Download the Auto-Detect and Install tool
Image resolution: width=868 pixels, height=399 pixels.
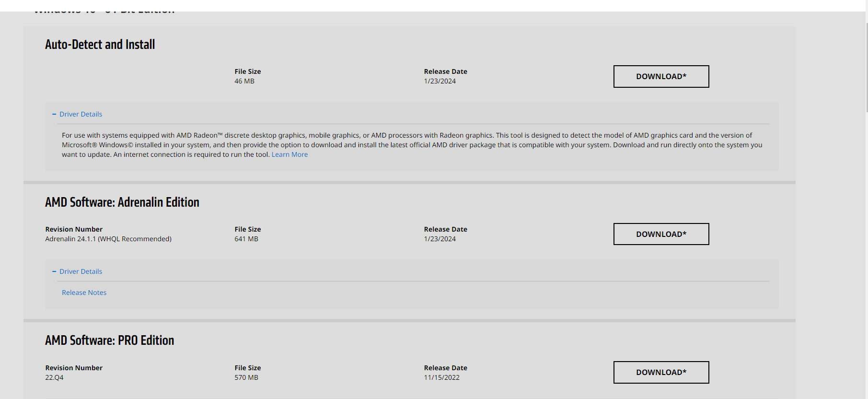pyautogui.click(x=661, y=76)
